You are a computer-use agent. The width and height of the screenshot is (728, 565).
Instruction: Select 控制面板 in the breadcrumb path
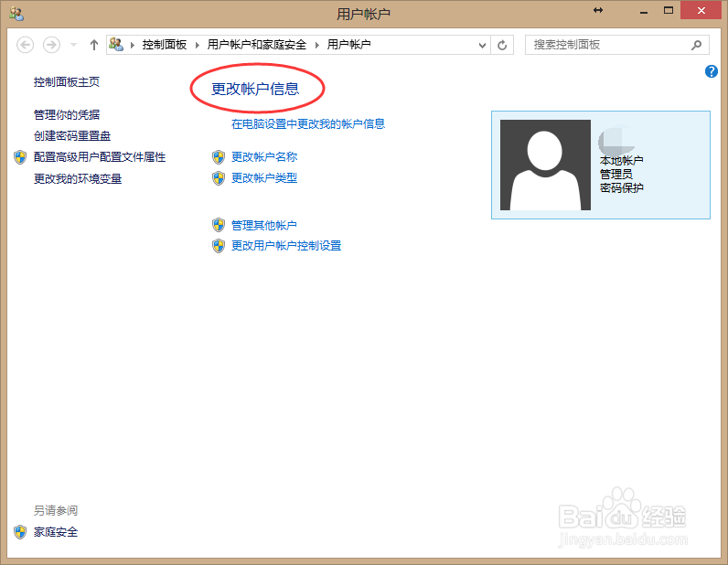pyautogui.click(x=165, y=45)
